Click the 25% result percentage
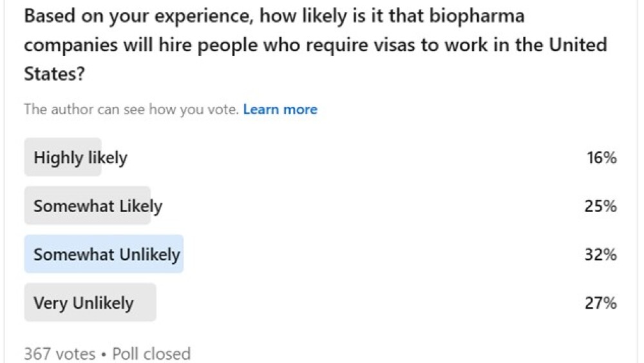 pyautogui.click(x=601, y=206)
